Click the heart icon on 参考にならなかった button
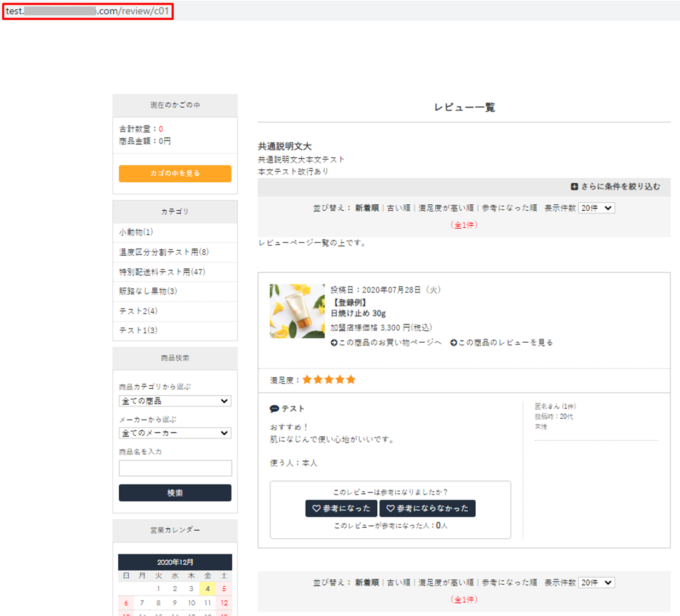Image resolution: width=680 pixels, height=616 pixels. (390, 509)
